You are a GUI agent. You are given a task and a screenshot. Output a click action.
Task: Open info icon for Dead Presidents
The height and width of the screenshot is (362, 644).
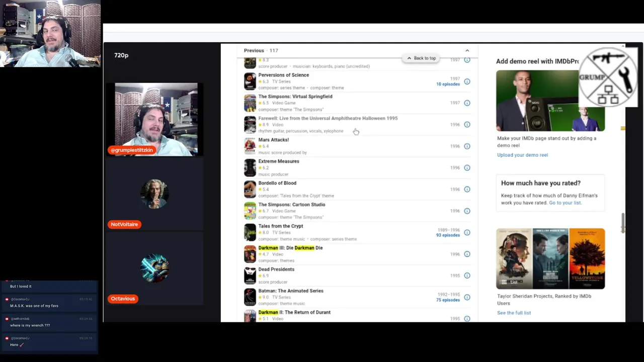[x=467, y=276]
